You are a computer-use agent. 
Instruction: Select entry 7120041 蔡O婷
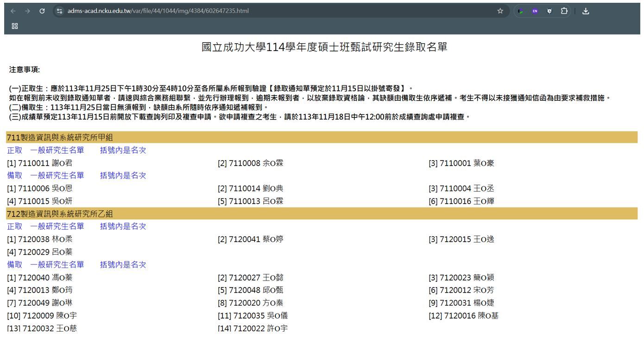pos(251,239)
